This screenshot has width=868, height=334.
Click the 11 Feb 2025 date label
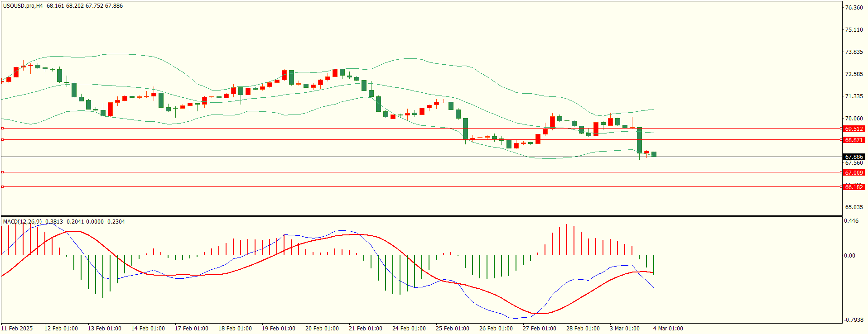coord(17,329)
